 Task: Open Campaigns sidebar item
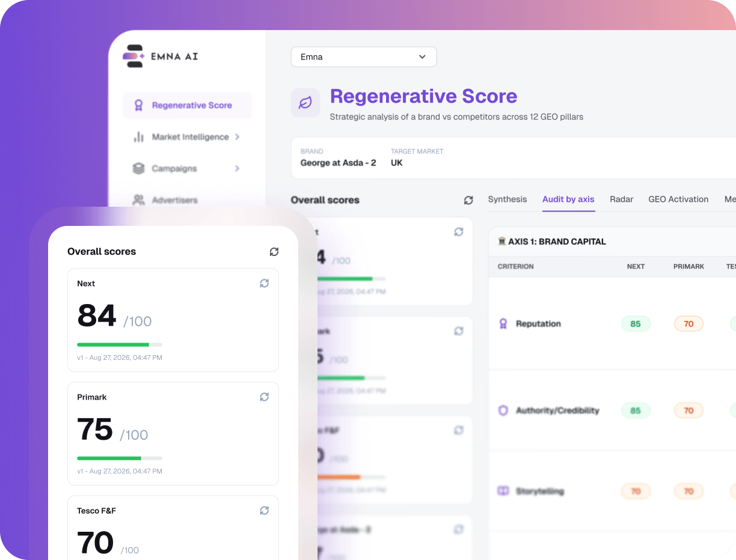(x=187, y=168)
